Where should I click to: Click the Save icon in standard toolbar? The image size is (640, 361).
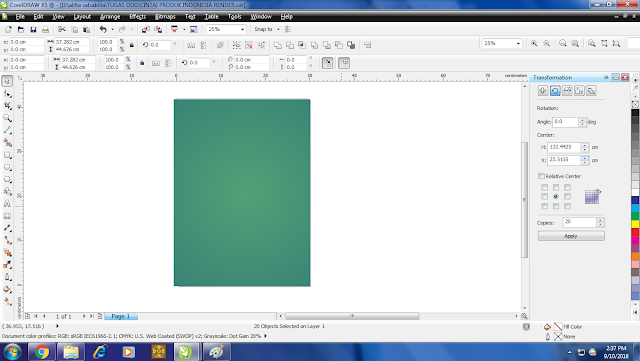pos(33,29)
